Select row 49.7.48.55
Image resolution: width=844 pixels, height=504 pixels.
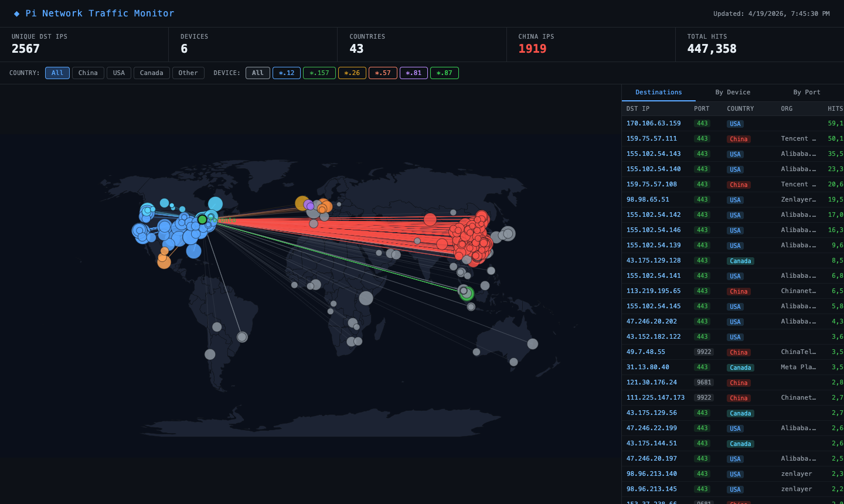(x=733, y=352)
